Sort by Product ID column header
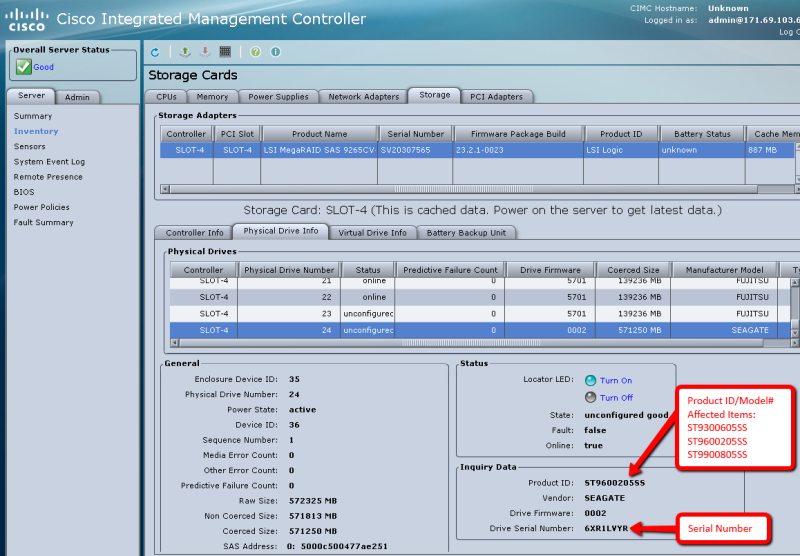 coord(621,134)
